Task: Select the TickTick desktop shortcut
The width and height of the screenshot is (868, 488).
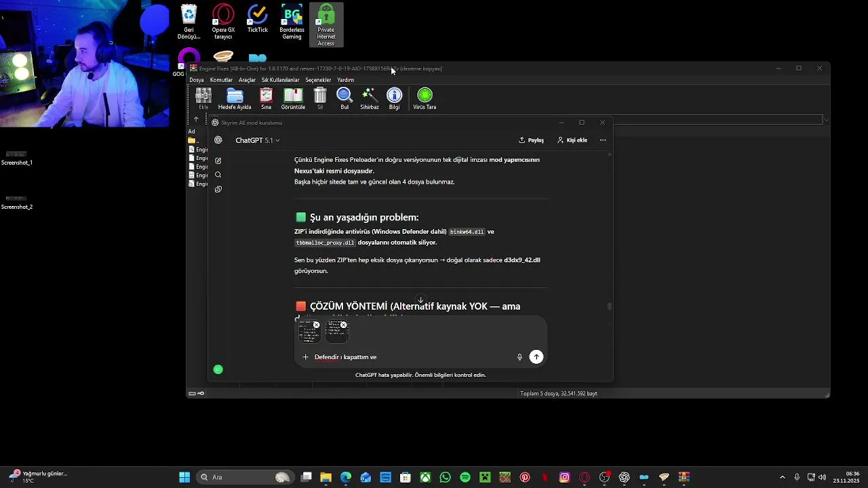Action: pyautogui.click(x=258, y=19)
